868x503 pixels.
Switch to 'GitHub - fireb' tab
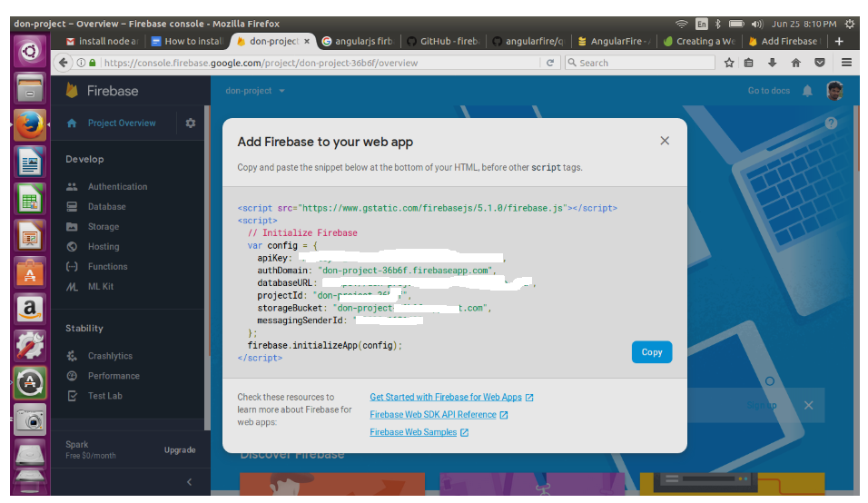(x=443, y=42)
